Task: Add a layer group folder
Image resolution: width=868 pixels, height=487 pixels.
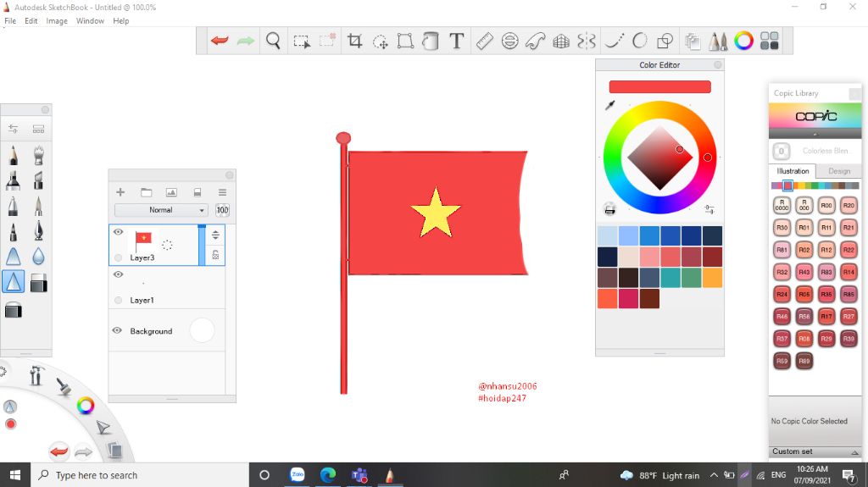Action: coord(146,192)
